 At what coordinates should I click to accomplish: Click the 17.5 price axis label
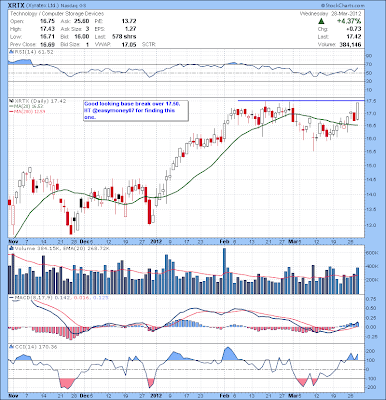coord(372,101)
